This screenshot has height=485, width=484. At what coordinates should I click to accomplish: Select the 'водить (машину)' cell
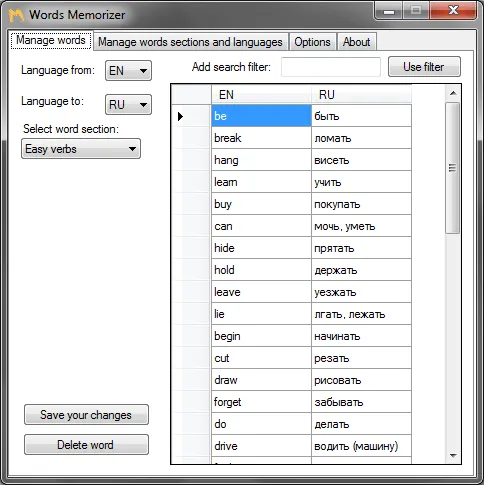[x=361, y=446]
